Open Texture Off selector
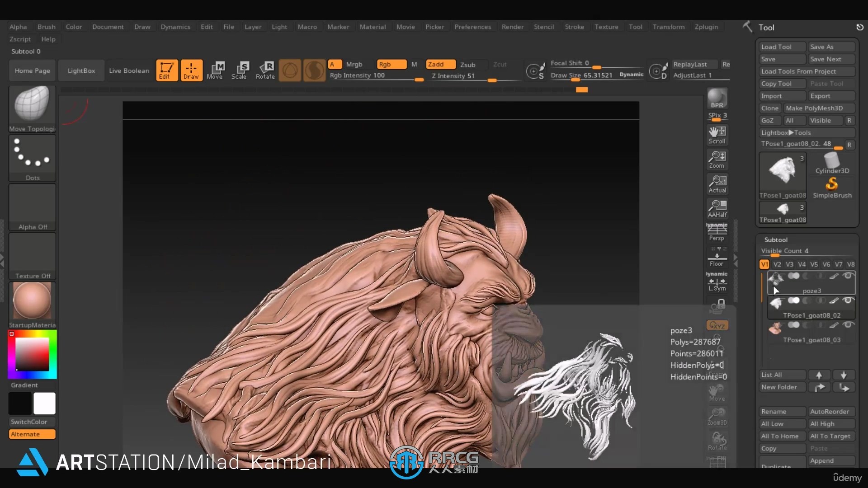Image resolution: width=868 pixels, height=488 pixels. coord(32,256)
